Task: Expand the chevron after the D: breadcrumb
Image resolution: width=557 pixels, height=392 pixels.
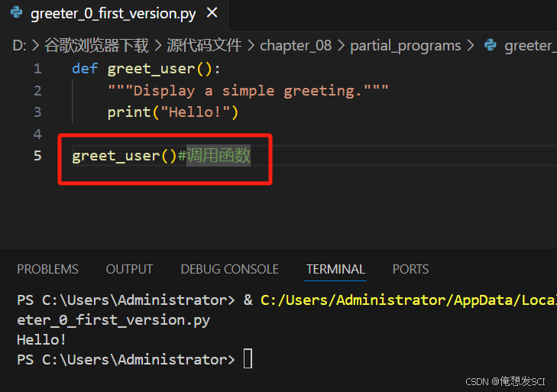Action: click(x=35, y=46)
